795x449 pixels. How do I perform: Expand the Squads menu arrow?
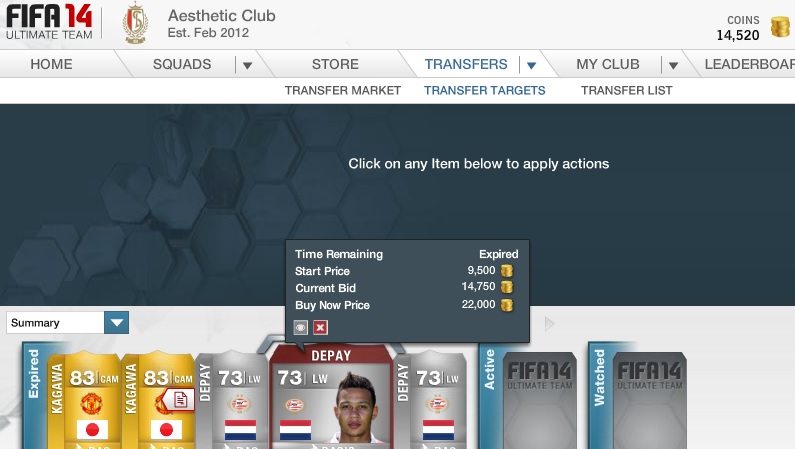click(x=247, y=65)
